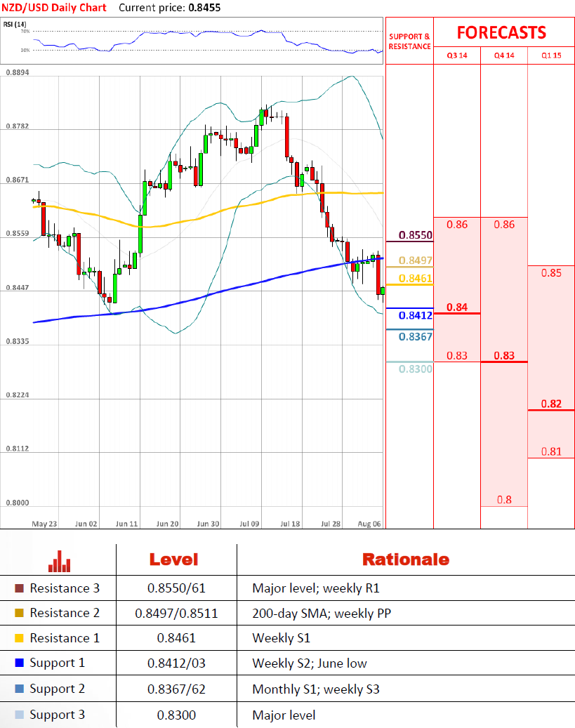Click the Jul 18 date axis label
Screen dimensions: 575x728
tap(291, 524)
